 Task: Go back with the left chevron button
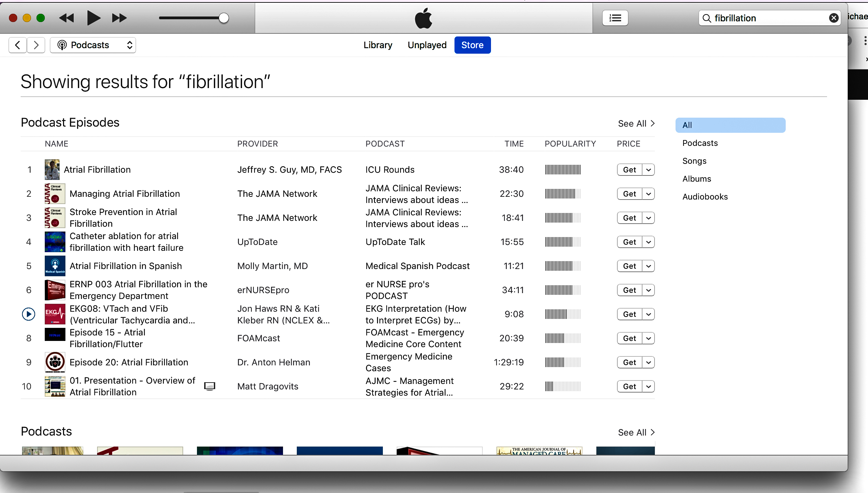click(x=18, y=45)
